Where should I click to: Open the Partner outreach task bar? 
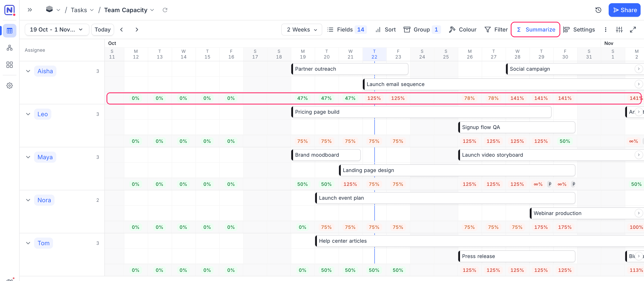pos(349,69)
